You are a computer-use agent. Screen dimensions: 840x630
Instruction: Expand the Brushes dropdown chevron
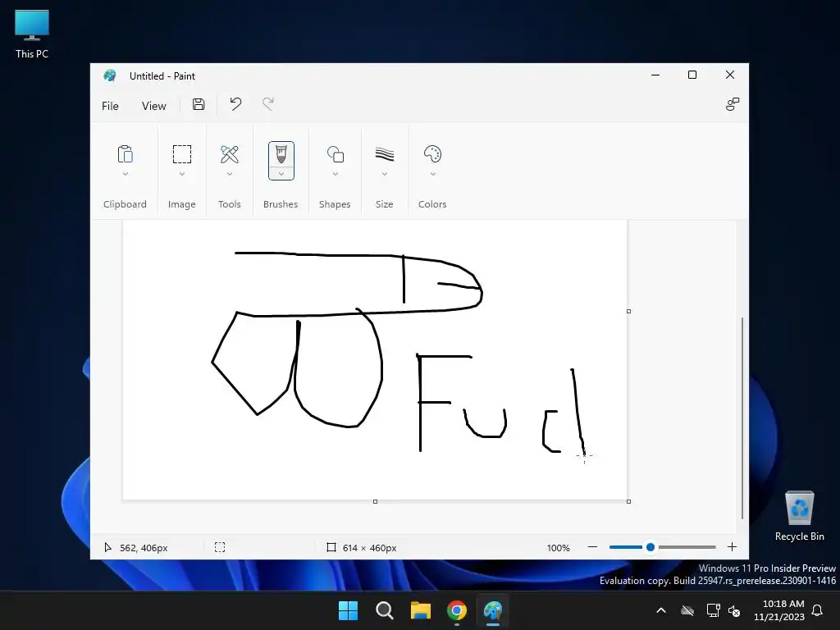tap(281, 174)
